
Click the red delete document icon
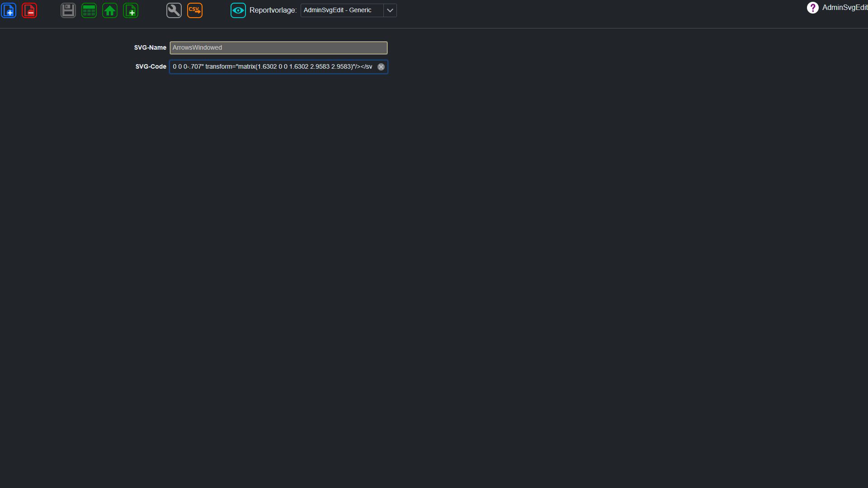(x=29, y=10)
